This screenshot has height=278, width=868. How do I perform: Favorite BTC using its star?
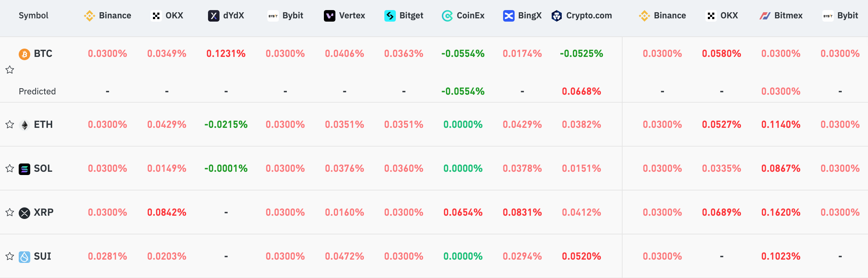[10, 70]
